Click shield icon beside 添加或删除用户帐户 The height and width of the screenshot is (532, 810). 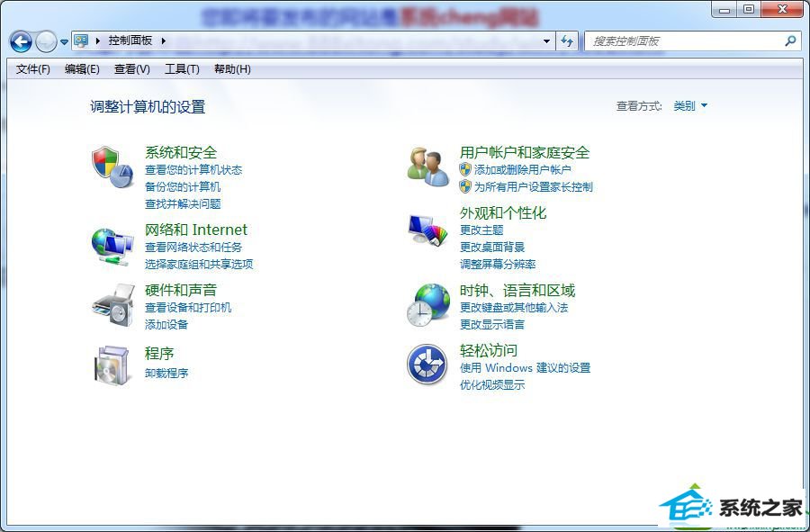tap(465, 169)
